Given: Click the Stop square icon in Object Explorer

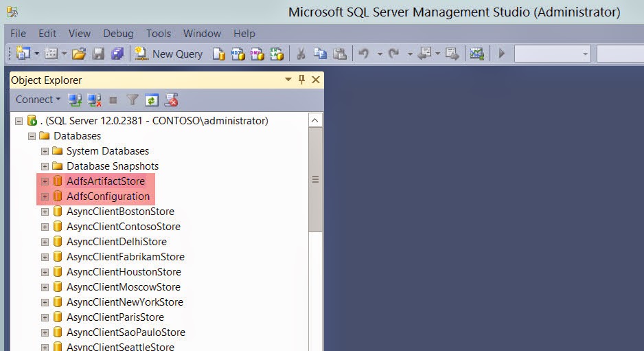Looking at the screenshot, I should [x=113, y=100].
